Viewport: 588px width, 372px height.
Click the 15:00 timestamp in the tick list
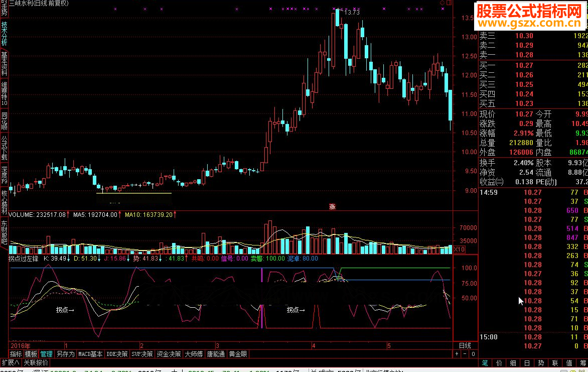point(489,337)
